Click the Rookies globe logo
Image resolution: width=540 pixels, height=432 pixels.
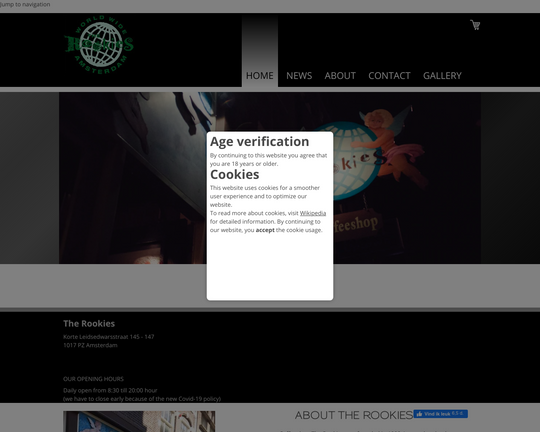click(x=99, y=45)
